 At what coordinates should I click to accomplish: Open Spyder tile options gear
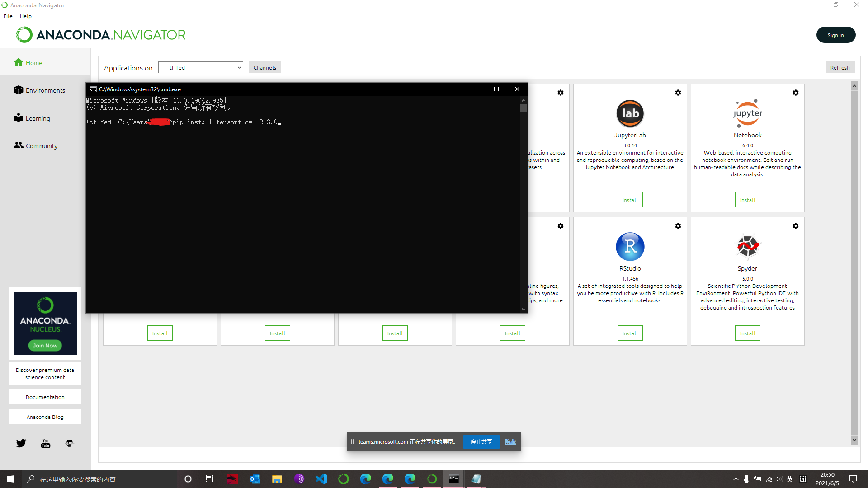pos(795,226)
